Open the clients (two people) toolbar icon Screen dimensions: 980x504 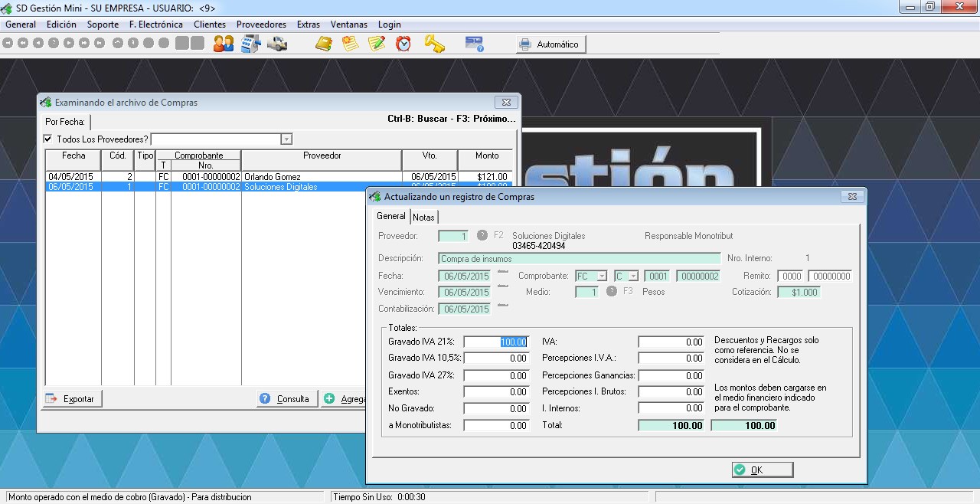coord(224,44)
